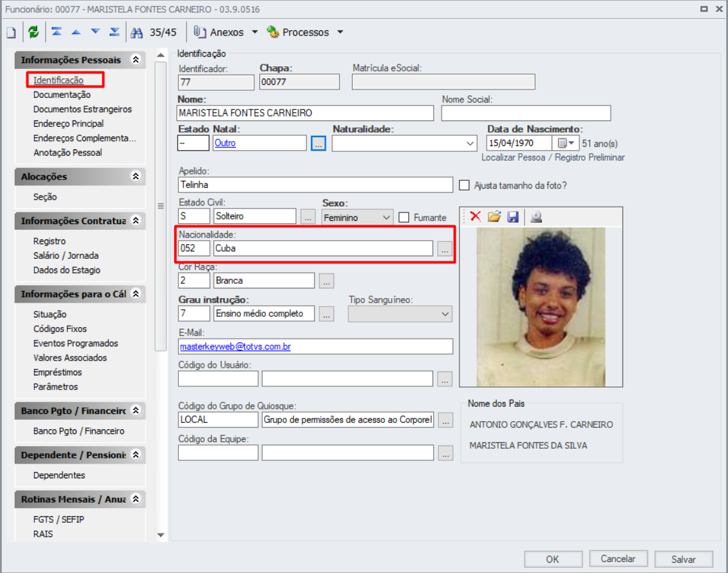Click the green refresh icon
728x573 pixels.
click(33, 32)
